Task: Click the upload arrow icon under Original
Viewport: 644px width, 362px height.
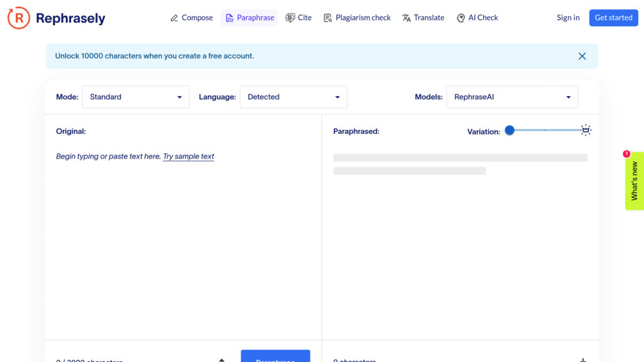Action: pyautogui.click(x=221, y=359)
